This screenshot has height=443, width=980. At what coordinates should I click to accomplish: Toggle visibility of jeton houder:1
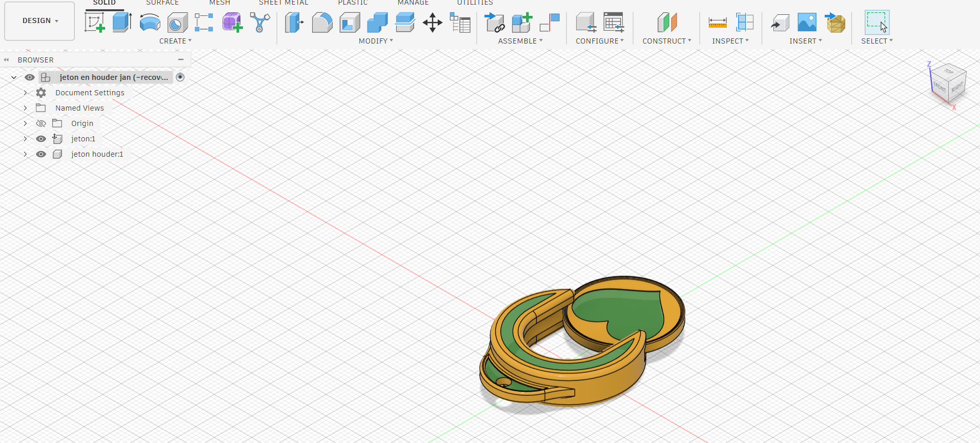click(x=41, y=154)
